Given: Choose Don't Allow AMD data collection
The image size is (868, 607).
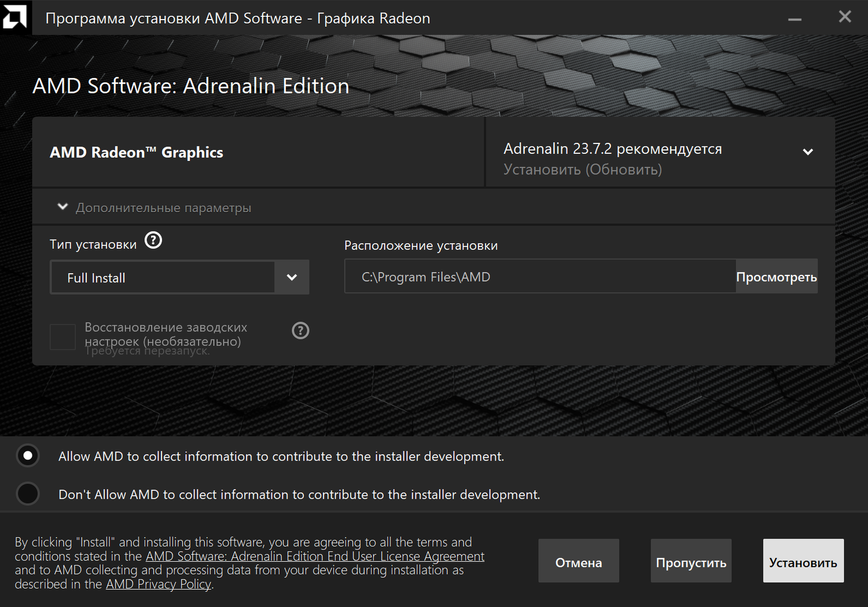Looking at the screenshot, I should point(28,494).
